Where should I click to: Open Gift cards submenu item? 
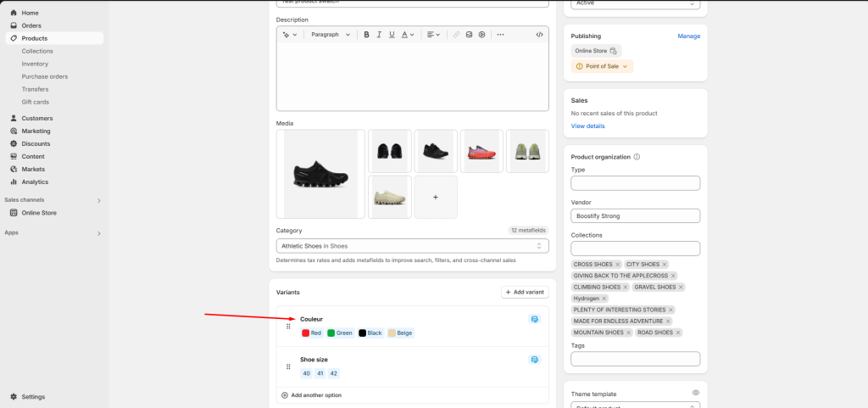click(x=36, y=102)
